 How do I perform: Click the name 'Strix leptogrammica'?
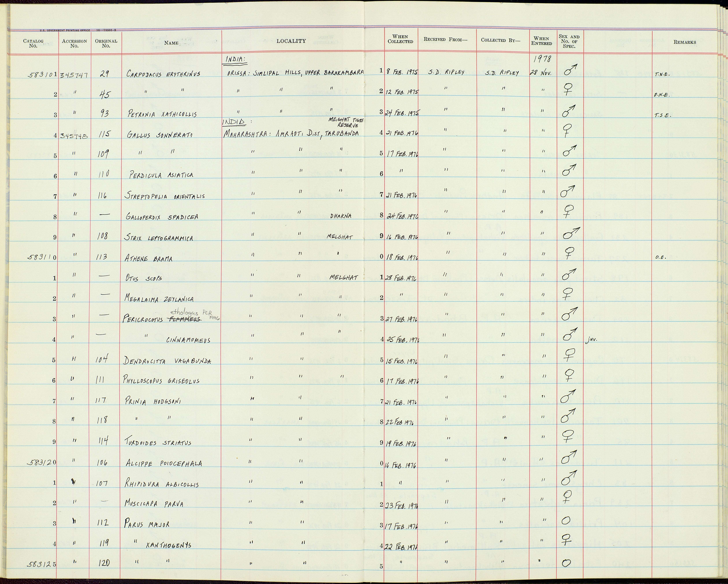pyautogui.click(x=159, y=238)
